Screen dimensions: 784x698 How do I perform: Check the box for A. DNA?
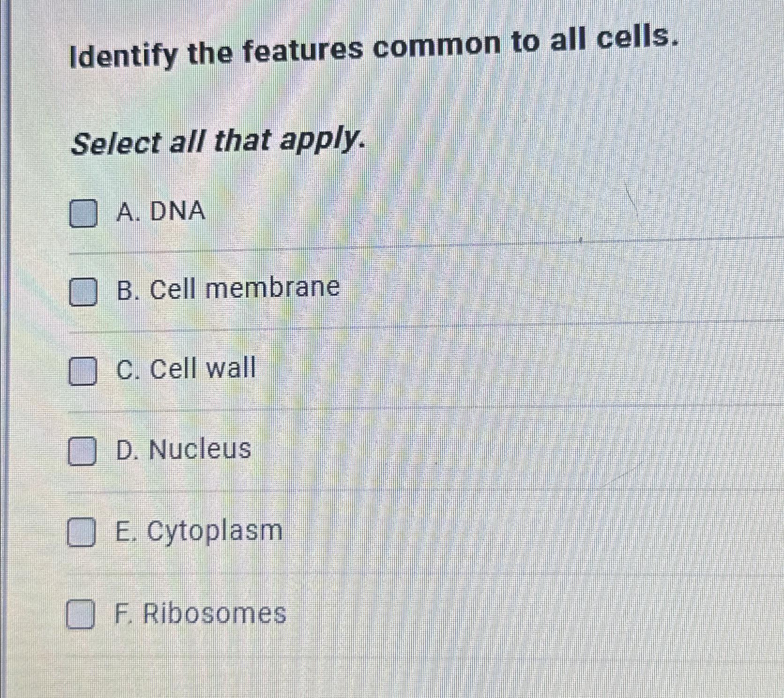(x=84, y=213)
